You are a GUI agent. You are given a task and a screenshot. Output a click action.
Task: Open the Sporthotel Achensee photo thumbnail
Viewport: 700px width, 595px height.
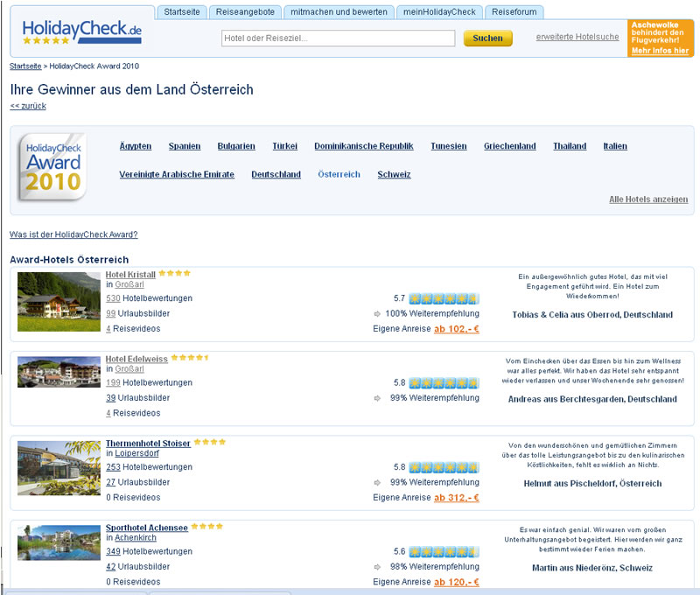(x=59, y=542)
